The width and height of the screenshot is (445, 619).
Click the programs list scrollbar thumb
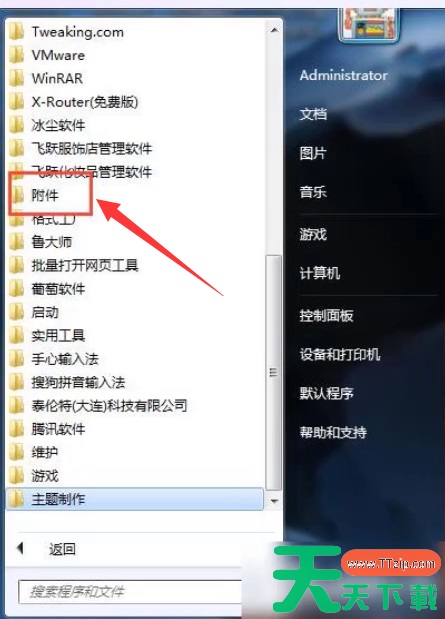[274, 372]
